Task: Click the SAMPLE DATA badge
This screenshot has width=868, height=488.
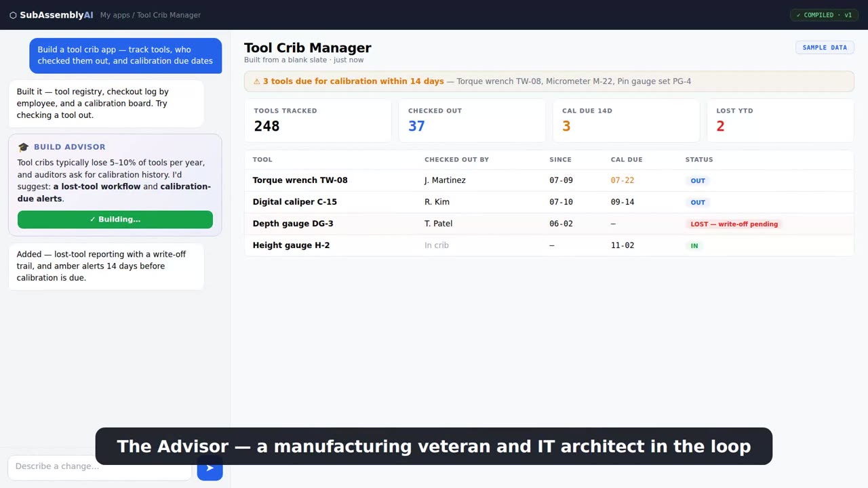Action: 825,47
